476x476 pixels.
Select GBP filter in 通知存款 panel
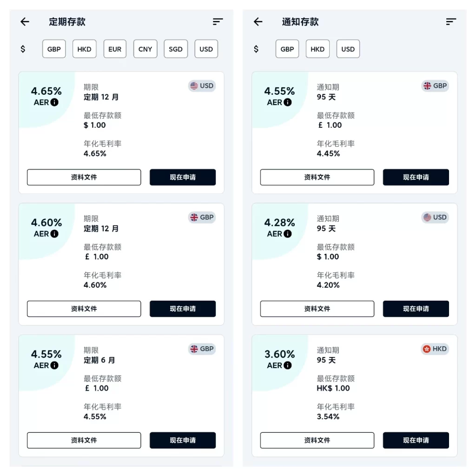click(287, 49)
